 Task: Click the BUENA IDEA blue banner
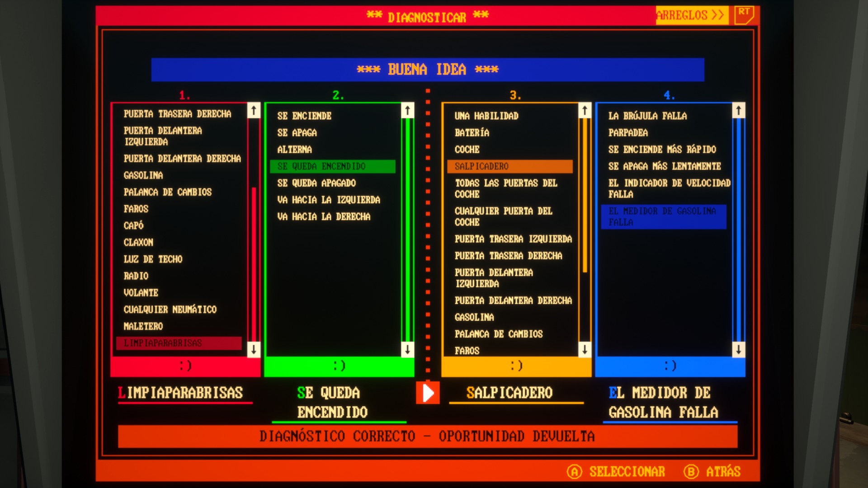tap(428, 70)
